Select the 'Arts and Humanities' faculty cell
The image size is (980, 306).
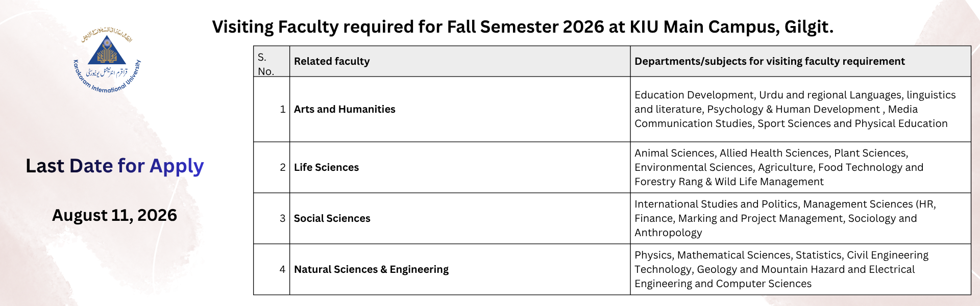pyautogui.click(x=460, y=109)
